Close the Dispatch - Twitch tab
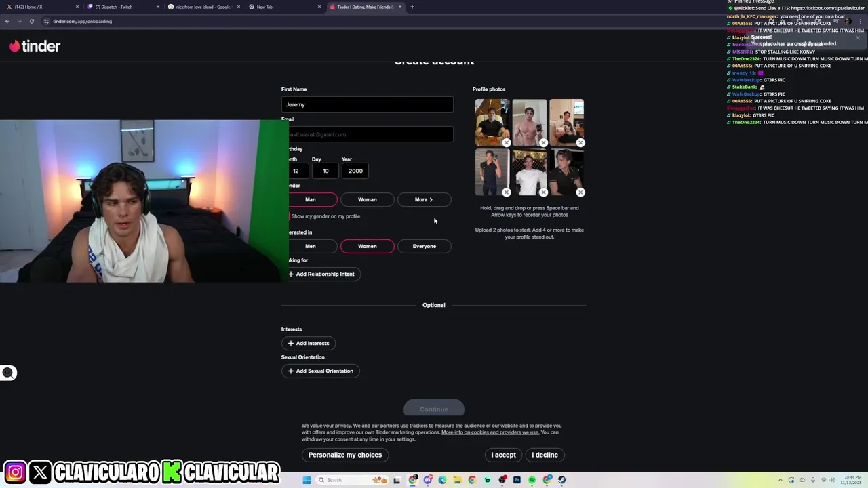The width and height of the screenshot is (868, 488). click(x=158, y=7)
